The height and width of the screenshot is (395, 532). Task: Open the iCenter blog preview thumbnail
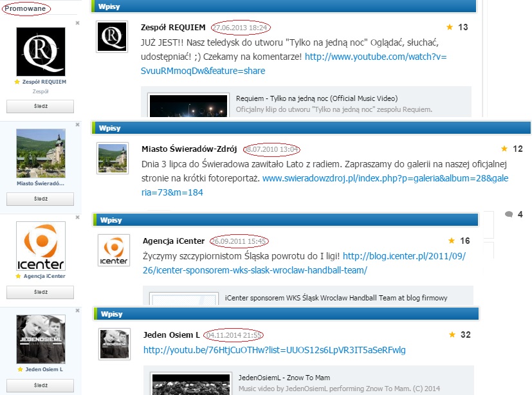pos(184,299)
